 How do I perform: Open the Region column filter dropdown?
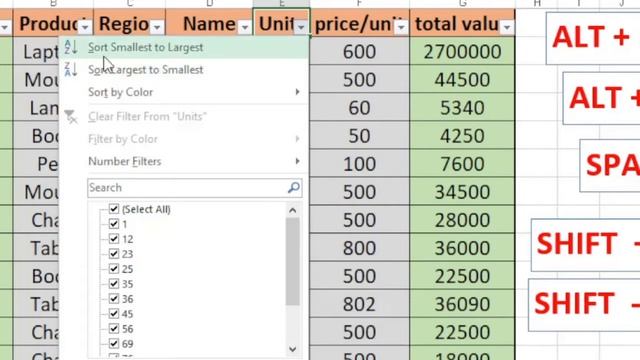(x=157, y=27)
